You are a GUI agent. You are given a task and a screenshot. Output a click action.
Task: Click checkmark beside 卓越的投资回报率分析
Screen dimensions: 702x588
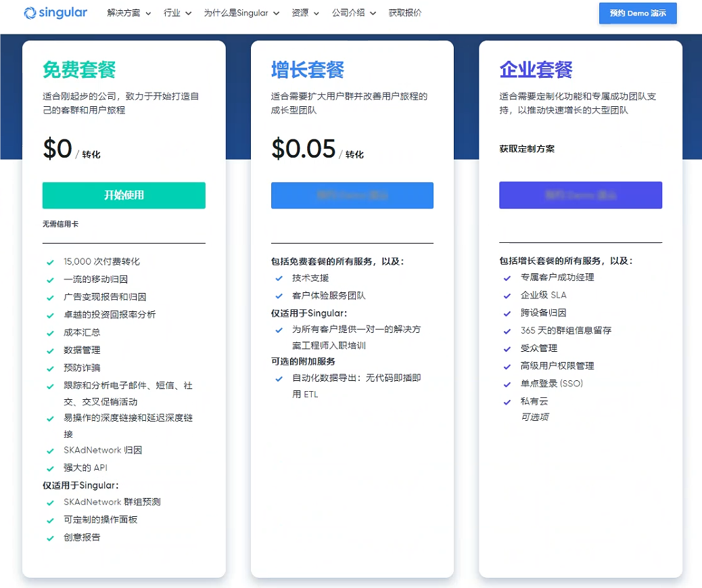coord(50,316)
